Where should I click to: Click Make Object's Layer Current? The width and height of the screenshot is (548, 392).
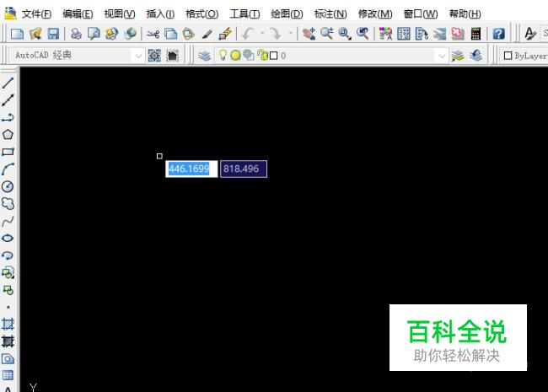pos(458,56)
